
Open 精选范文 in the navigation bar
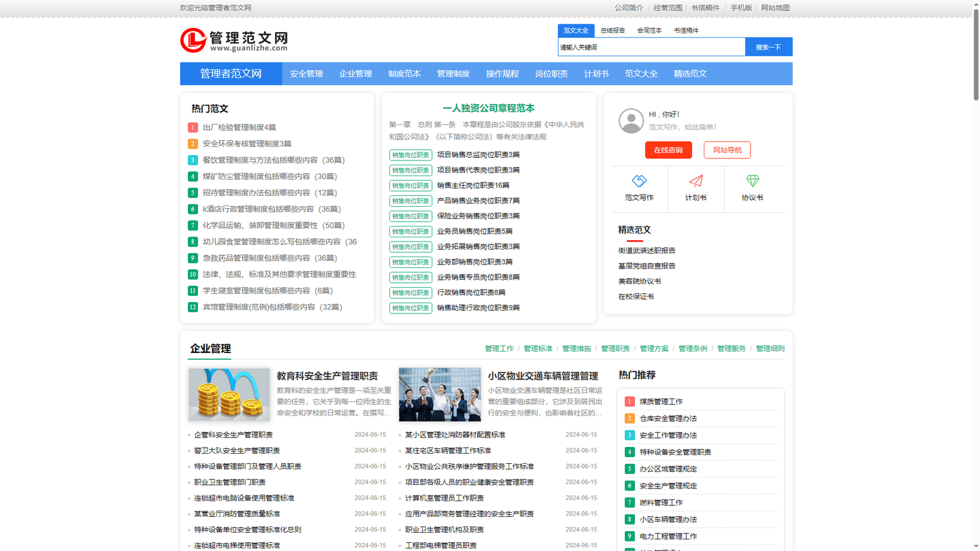[690, 73]
